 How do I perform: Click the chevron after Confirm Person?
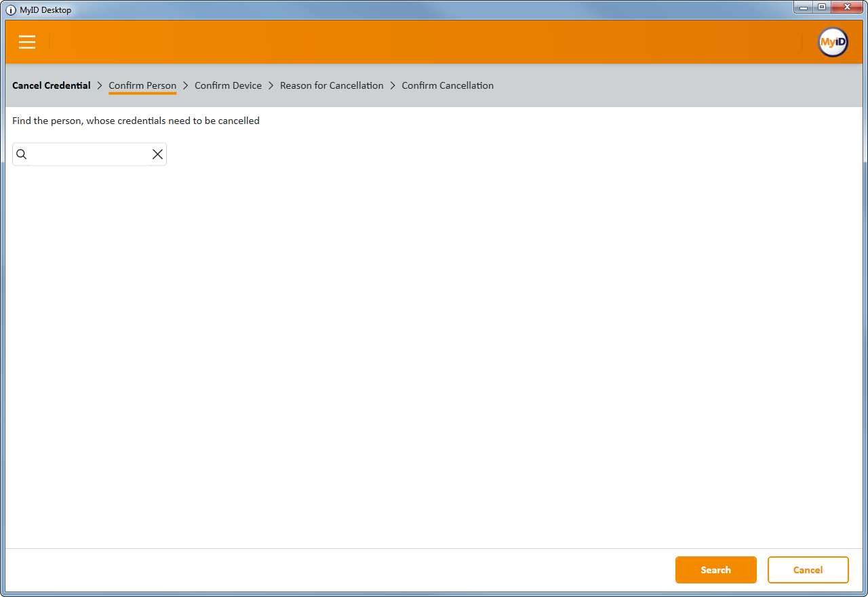pos(186,85)
